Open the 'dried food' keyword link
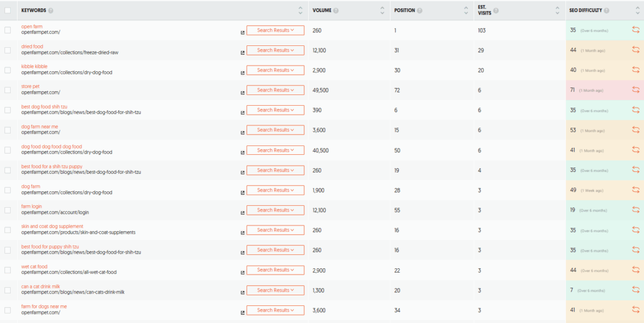 (x=32, y=47)
